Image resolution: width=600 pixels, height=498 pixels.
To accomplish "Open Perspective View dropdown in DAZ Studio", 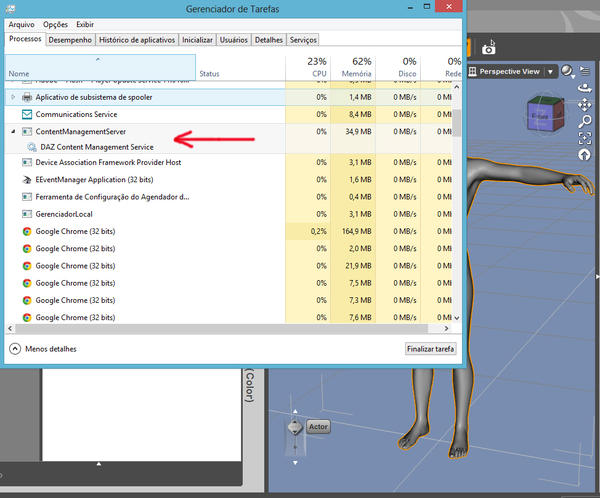I will (550, 72).
